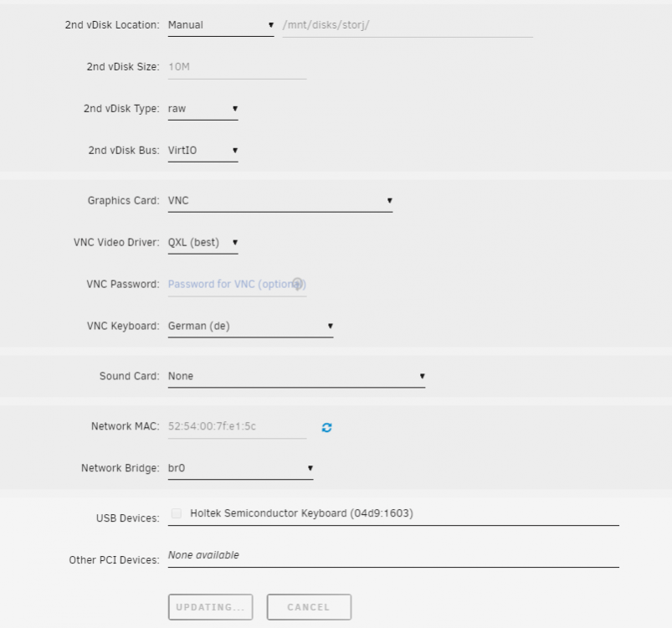Click the '2nd vDisk Location:' label

(x=112, y=25)
